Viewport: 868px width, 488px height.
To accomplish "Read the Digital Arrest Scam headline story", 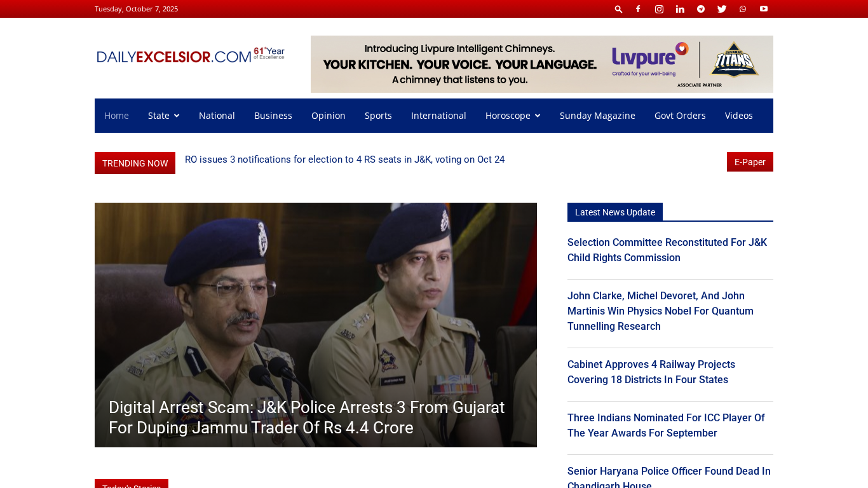I will [x=307, y=417].
